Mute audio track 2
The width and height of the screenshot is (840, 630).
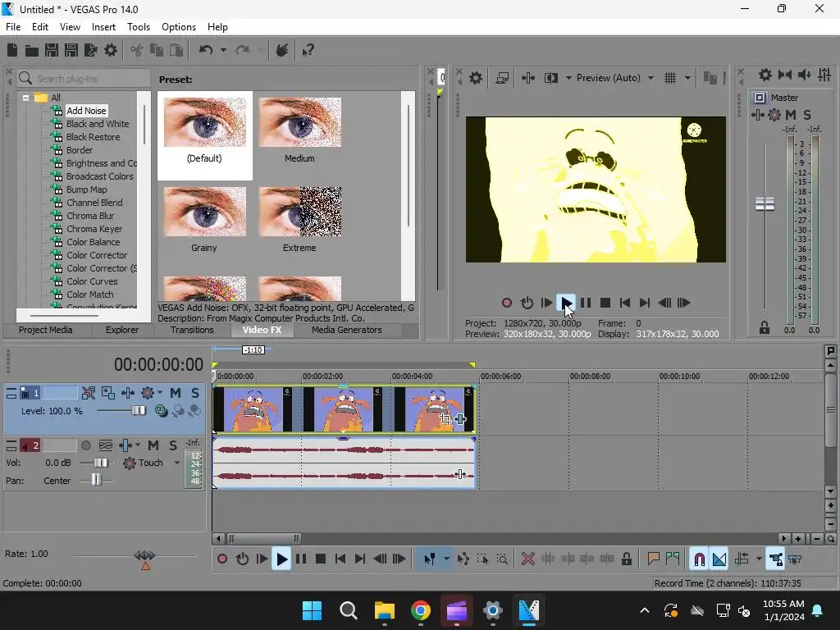153,445
